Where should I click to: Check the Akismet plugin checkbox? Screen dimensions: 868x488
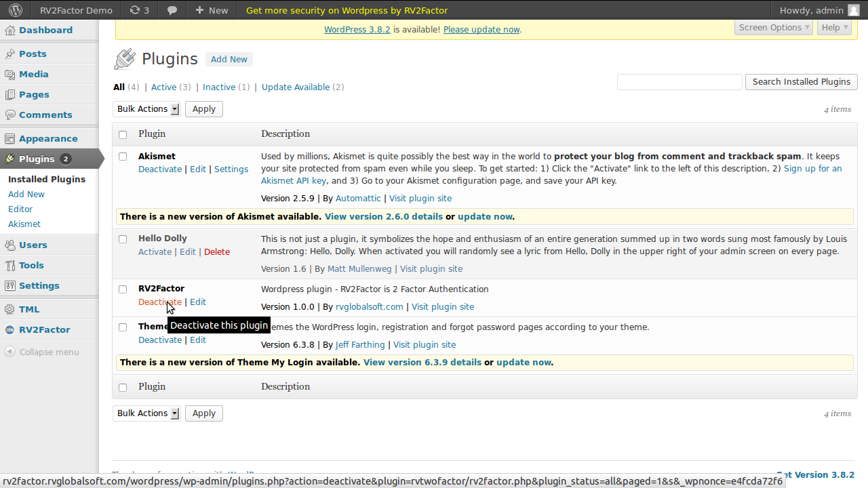(123, 157)
